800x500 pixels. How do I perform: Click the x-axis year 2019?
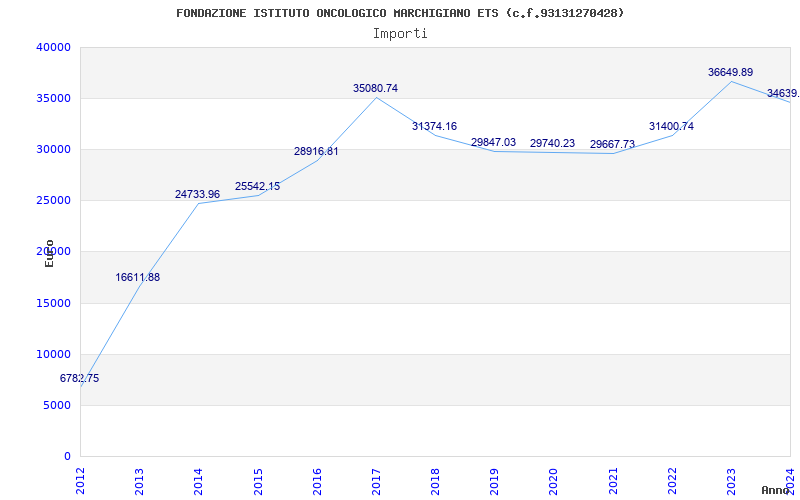(494, 481)
